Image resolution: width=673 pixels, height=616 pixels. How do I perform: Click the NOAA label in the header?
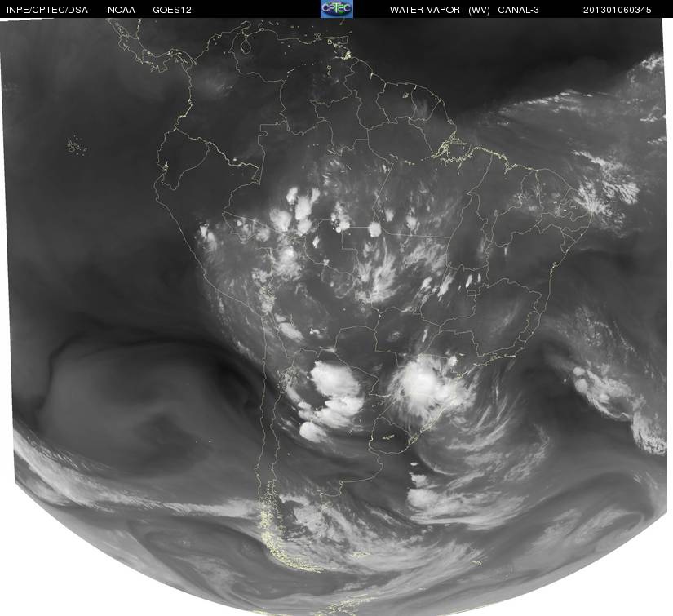[122, 10]
